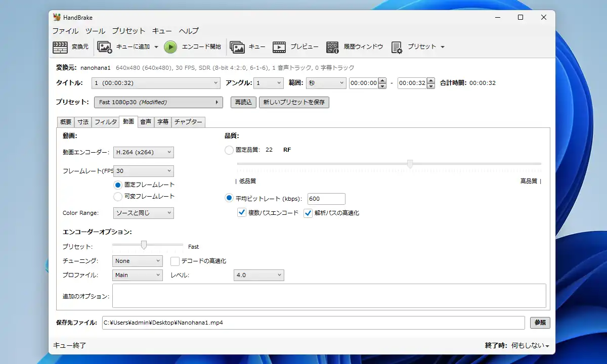Expand the 動画エンコーダー H.264 dropdown
Image resolution: width=607 pixels, height=364 pixels.
(x=144, y=152)
